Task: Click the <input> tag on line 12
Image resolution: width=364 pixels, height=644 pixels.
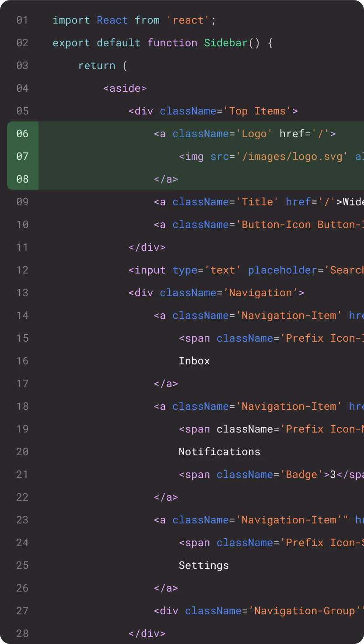Action: (x=147, y=270)
